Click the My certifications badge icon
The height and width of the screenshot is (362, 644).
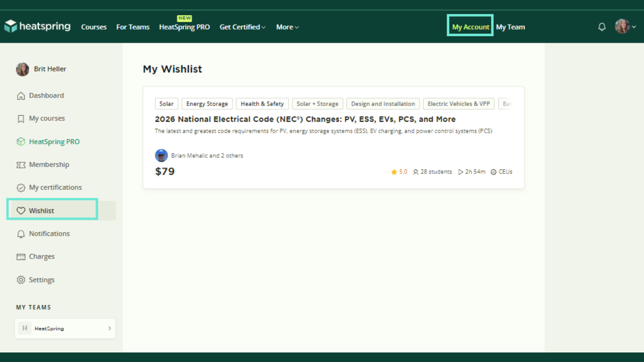click(21, 188)
